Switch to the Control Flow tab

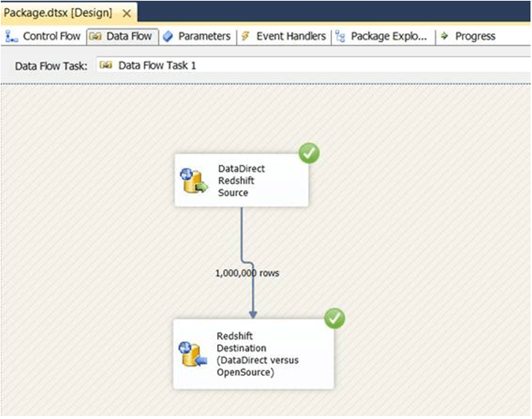pyautogui.click(x=43, y=37)
